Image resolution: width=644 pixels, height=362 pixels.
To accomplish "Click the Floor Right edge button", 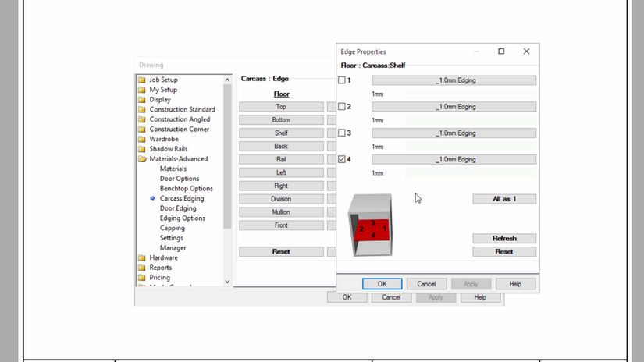I will click(281, 186).
